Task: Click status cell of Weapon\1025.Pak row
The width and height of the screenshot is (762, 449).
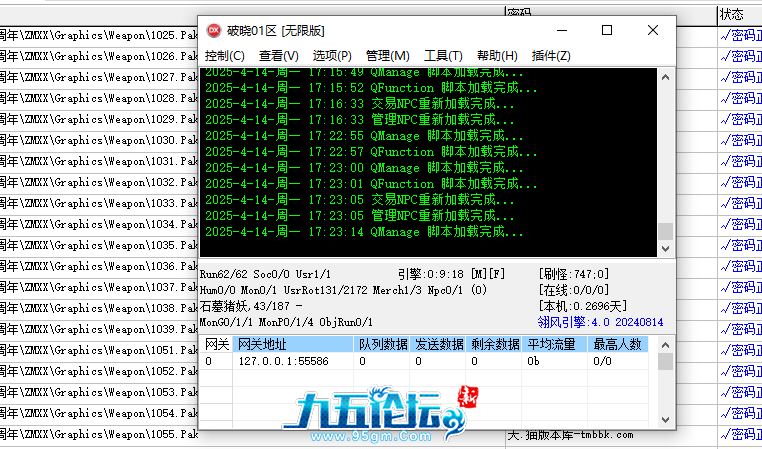Action: tap(740, 35)
